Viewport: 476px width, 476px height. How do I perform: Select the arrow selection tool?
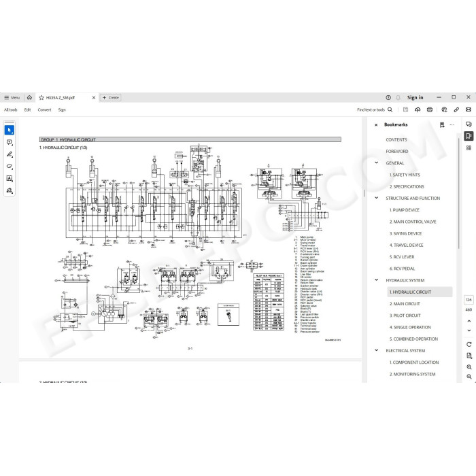10,130
